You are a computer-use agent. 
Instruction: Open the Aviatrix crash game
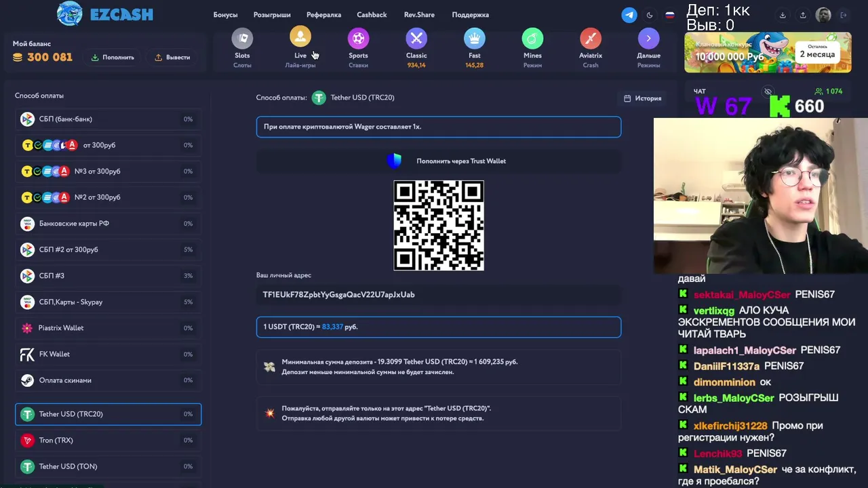[591, 47]
